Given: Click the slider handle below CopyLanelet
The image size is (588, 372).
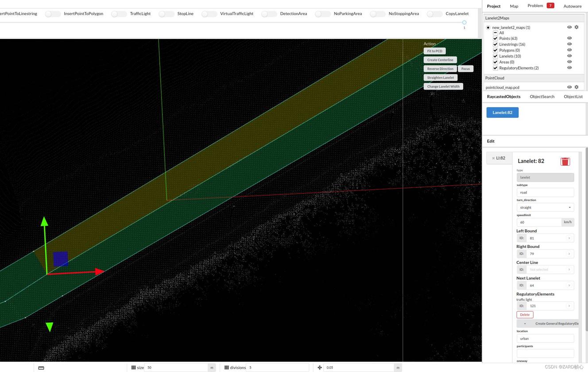Looking at the screenshot, I should click(x=464, y=22).
